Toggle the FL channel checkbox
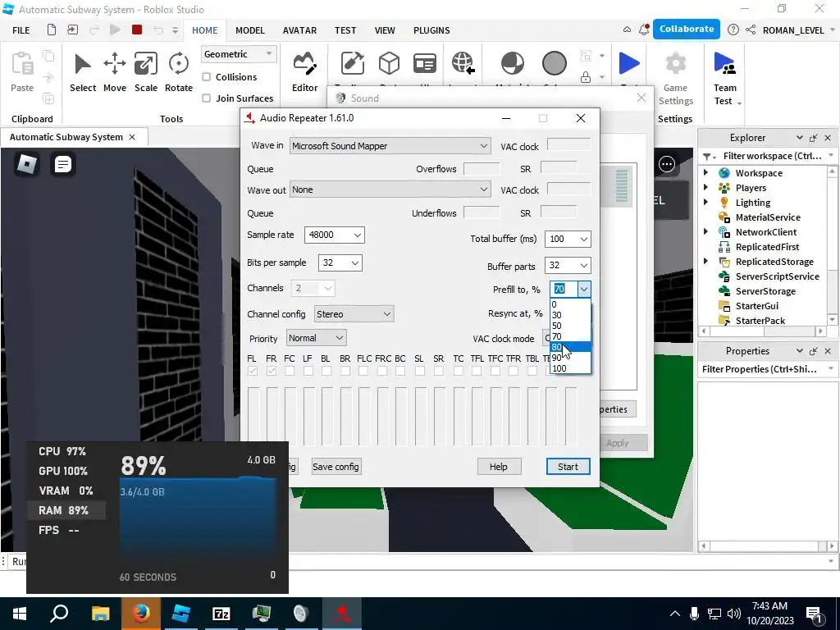Screen dimensions: 840x630 coord(253,371)
